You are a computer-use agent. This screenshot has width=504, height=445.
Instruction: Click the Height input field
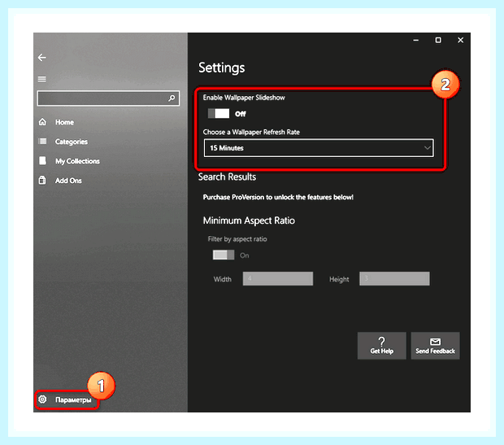394,279
